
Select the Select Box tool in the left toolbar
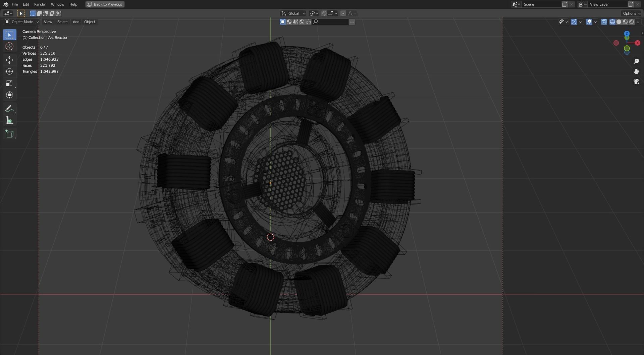9,35
